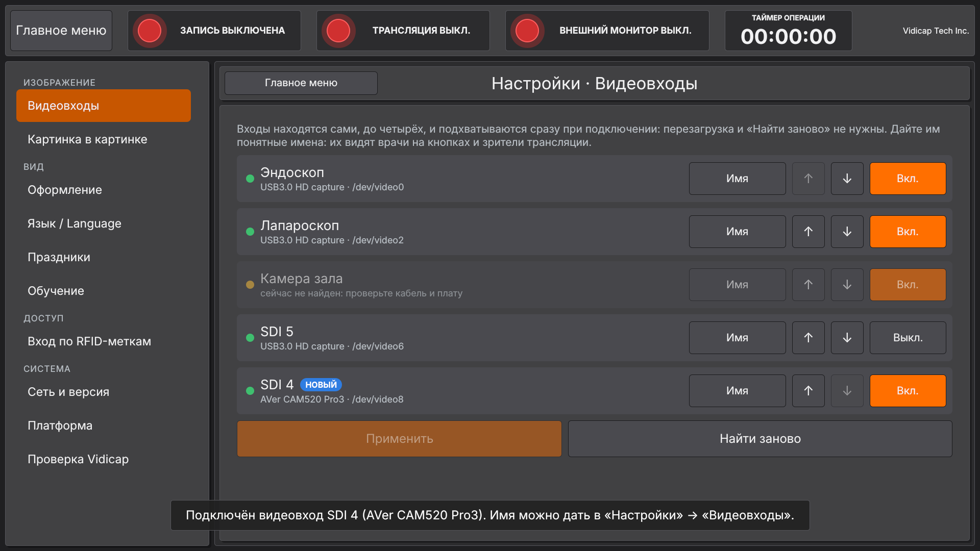Click Найти заново button

760,439
